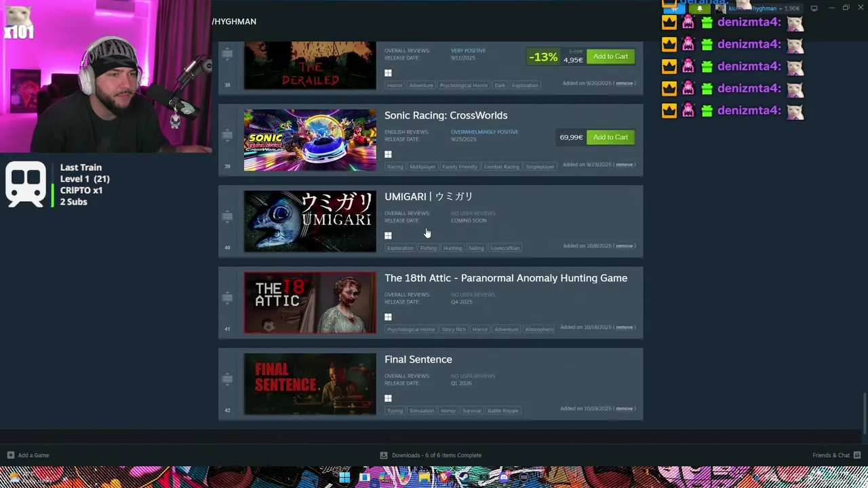Open the Downloads status icon
This screenshot has width=868, height=488.
(x=383, y=455)
